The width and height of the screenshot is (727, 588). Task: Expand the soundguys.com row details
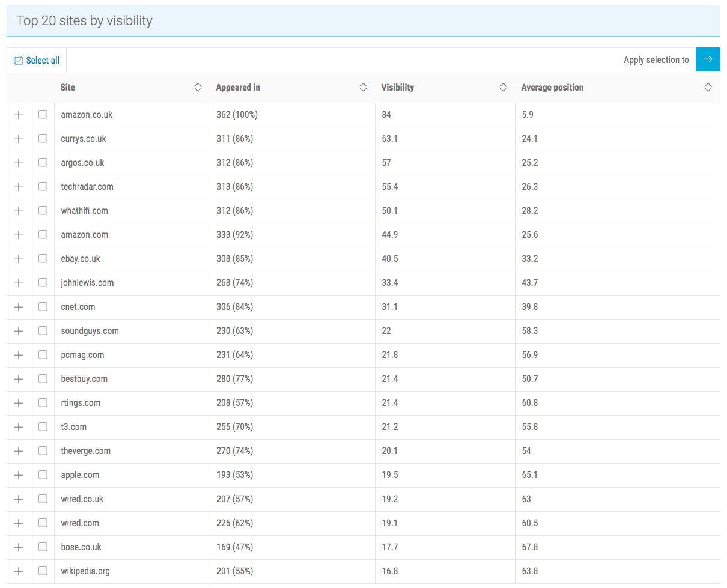tap(19, 331)
